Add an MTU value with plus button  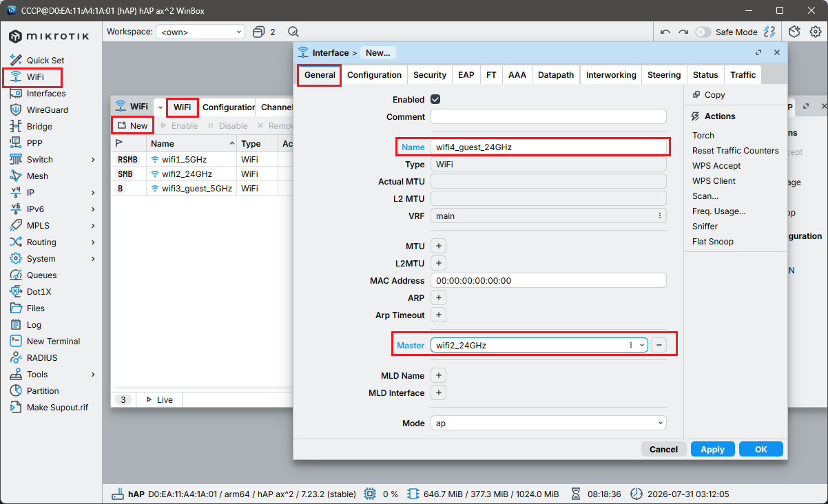point(438,246)
